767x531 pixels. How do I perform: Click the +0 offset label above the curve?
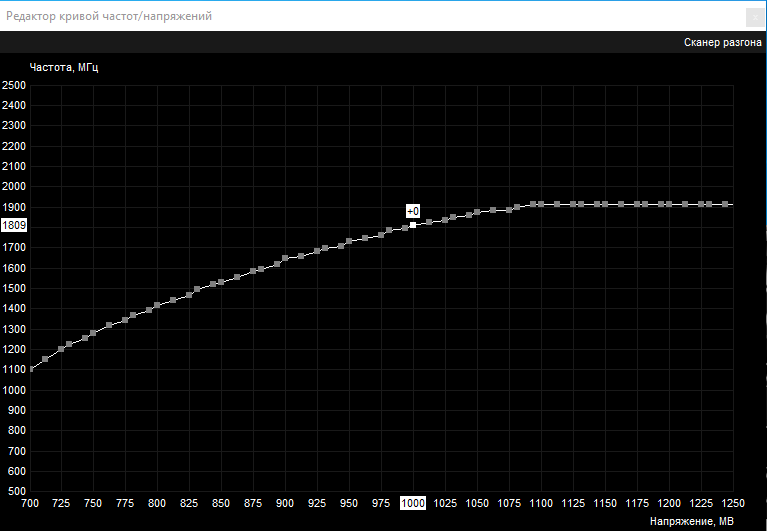(x=413, y=211)
